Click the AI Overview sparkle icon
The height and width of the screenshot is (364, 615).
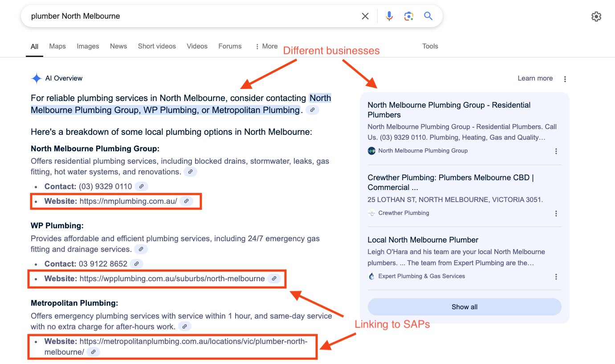36,79
